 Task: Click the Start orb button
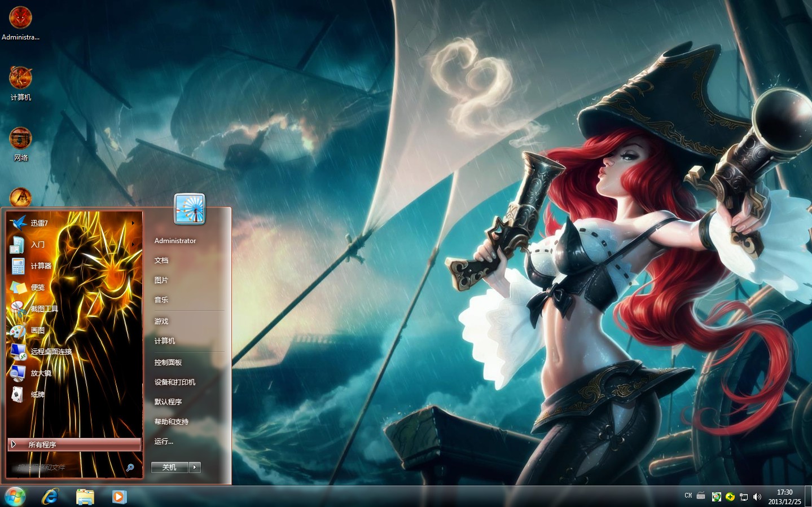pos(15,497)
